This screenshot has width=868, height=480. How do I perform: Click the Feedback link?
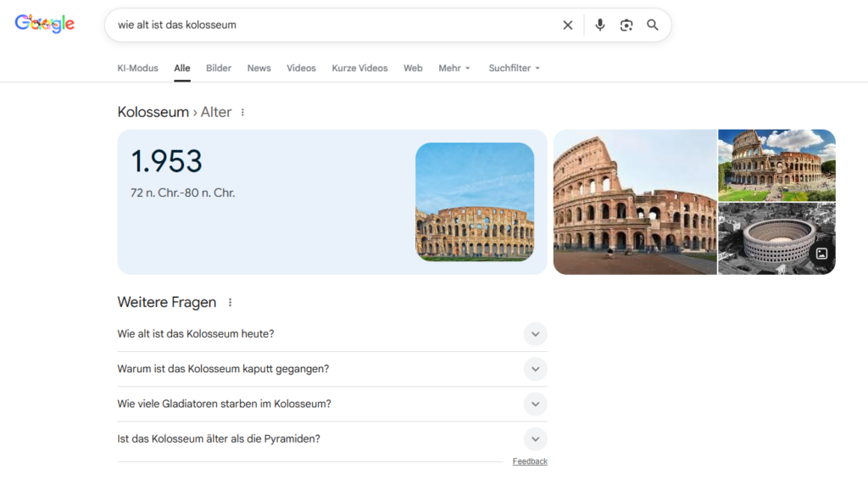[x=530, y=461]
